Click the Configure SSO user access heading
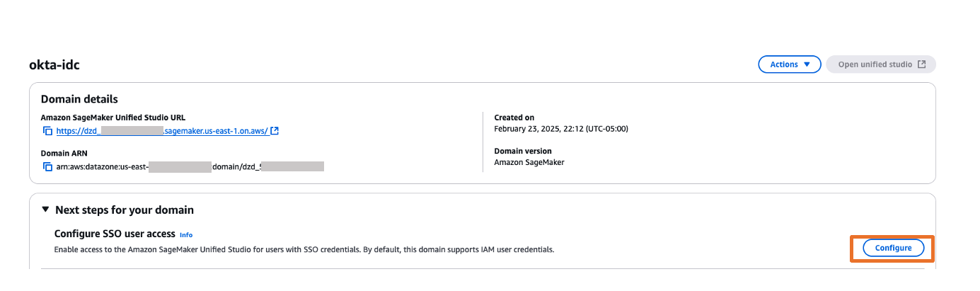The width and height of the screenshot is (980, 291). pos(113,234)
